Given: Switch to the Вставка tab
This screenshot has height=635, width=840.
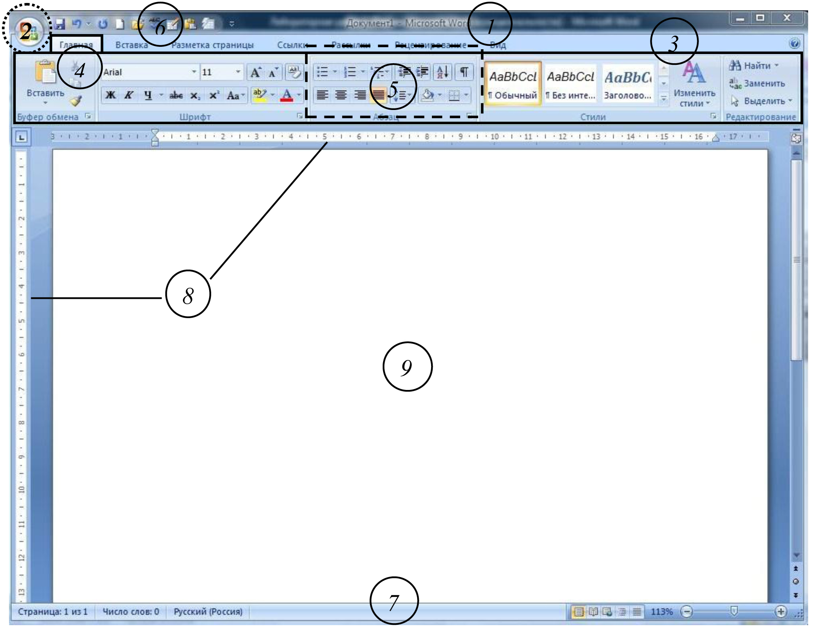Looking at the screenshot, I should tap(131, 45).
